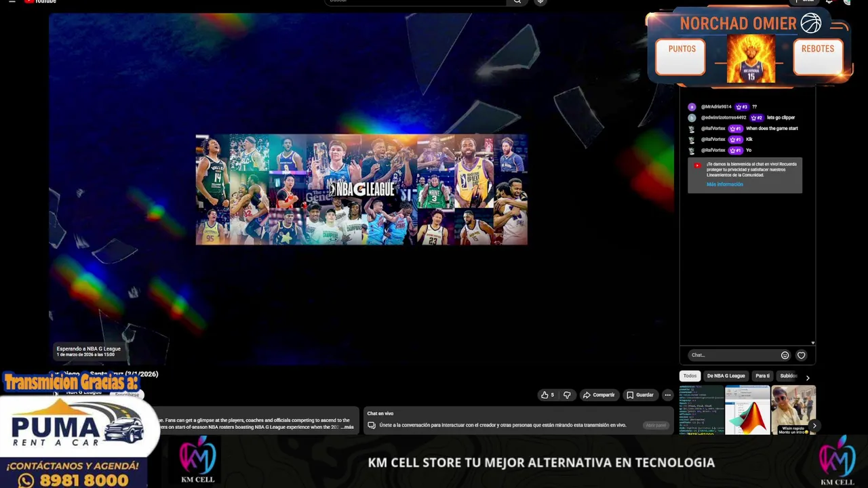Send a heart reaction in chat
This screenshot has width=868, height=488.
(801, 355)
